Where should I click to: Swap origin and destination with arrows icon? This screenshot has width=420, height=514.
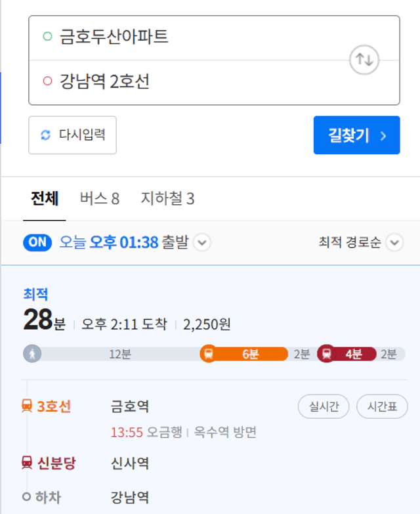point(364,60)
